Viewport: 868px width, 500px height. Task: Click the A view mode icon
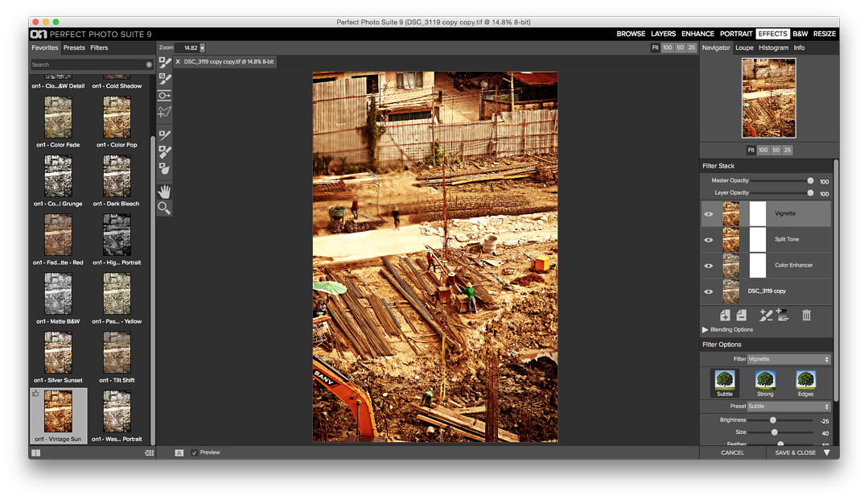(x=179, y=452)
